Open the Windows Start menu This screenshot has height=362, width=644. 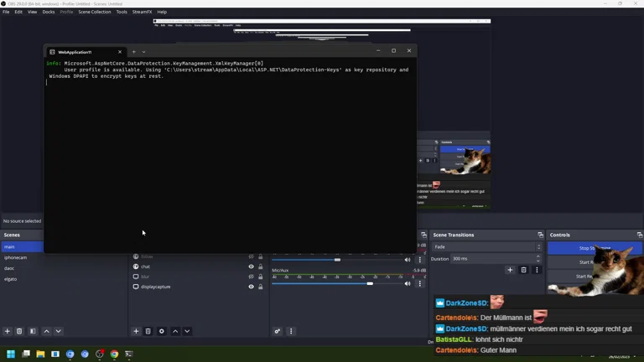click(x=11, y=354)
